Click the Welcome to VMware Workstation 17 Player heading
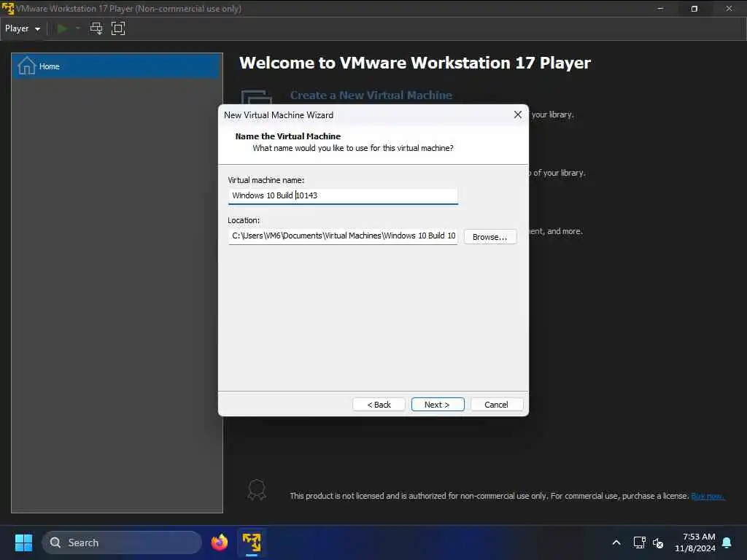The image size is (747, 560). point(415,63)
